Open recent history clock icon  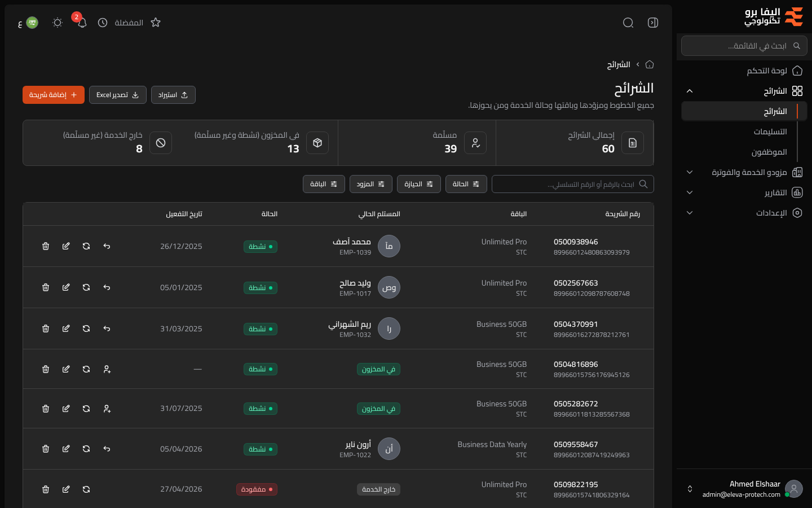103,23
